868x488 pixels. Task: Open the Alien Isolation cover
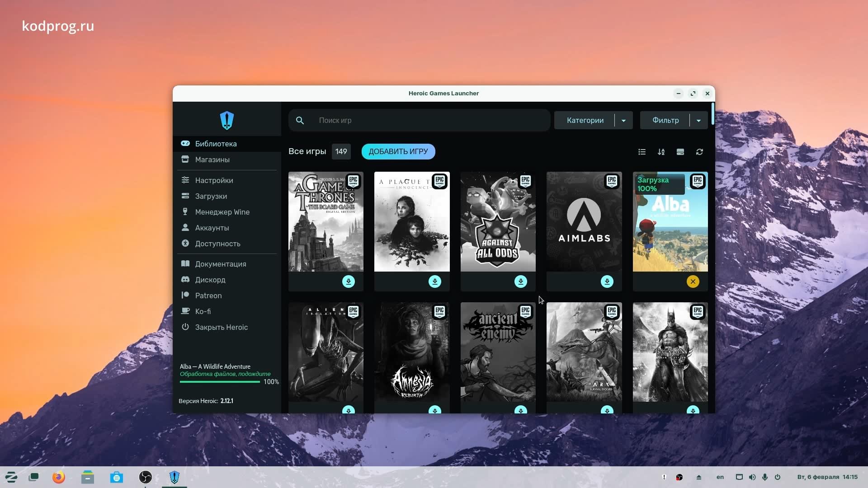pos(326,352)
